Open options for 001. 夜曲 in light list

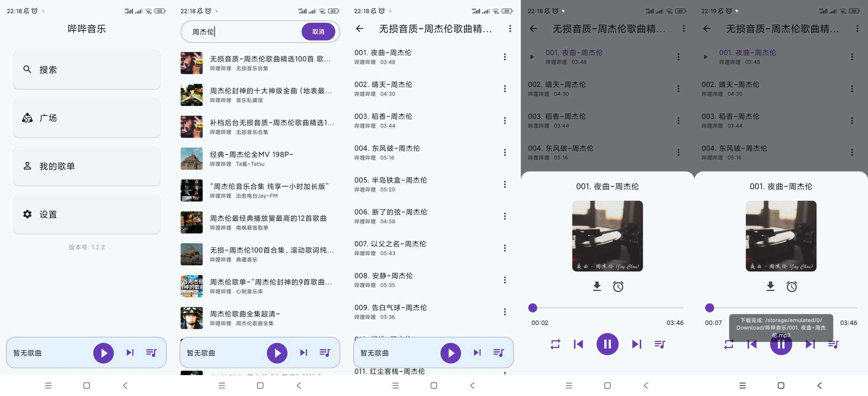click(505, 57)
